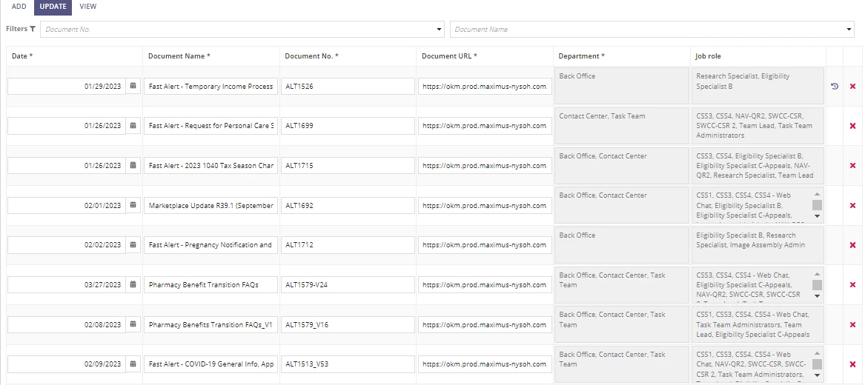Click the 03/27/2023 date field
The height and width of the screenshot is (385, 868).
tap(67, 285)
